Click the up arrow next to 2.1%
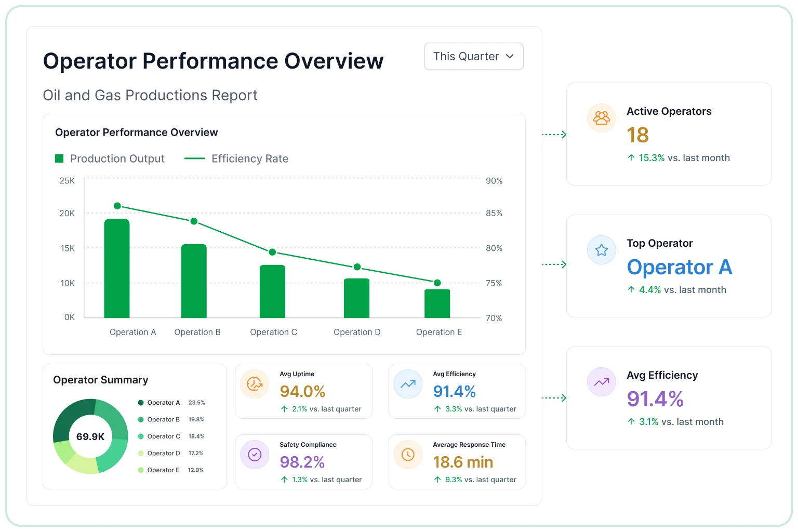Screen dimensions: 798x532 click(284, 409)
